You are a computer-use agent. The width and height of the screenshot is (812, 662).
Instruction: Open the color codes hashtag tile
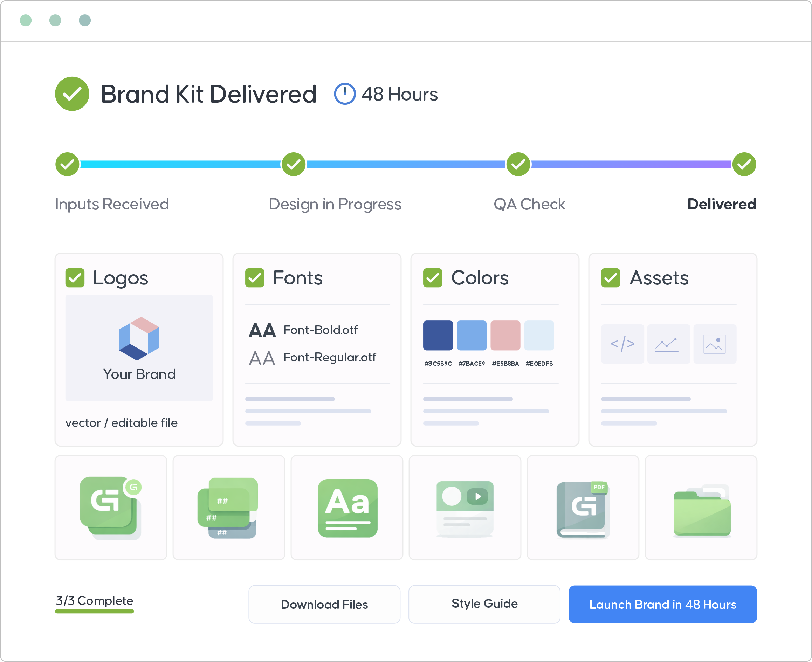pyautogui.click(x=228, y=508)
